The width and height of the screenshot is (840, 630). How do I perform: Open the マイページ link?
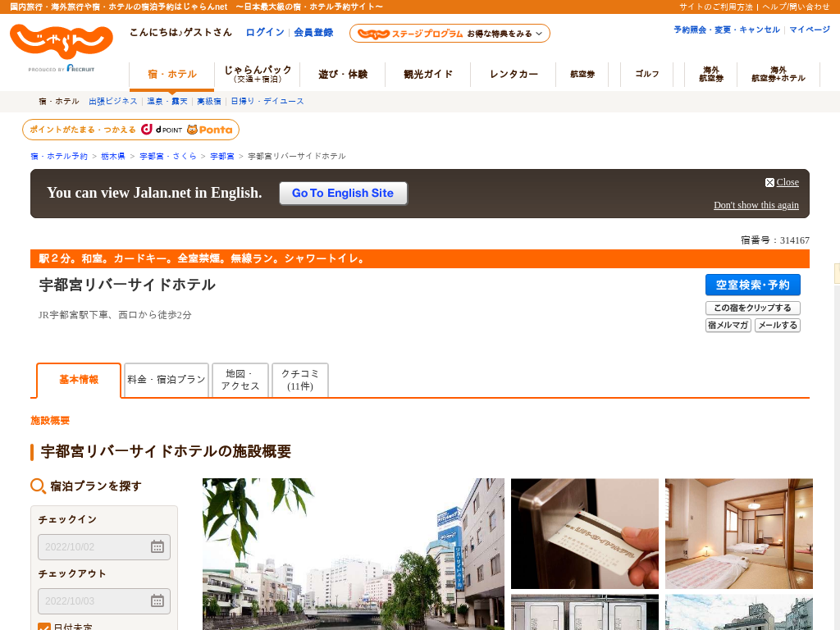tap(810, 30)
